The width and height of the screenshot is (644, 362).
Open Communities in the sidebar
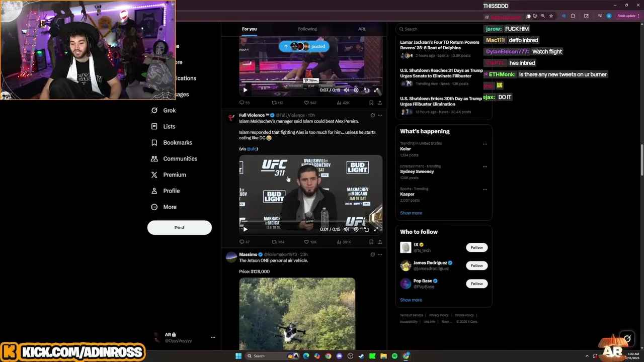click(174, 158)
